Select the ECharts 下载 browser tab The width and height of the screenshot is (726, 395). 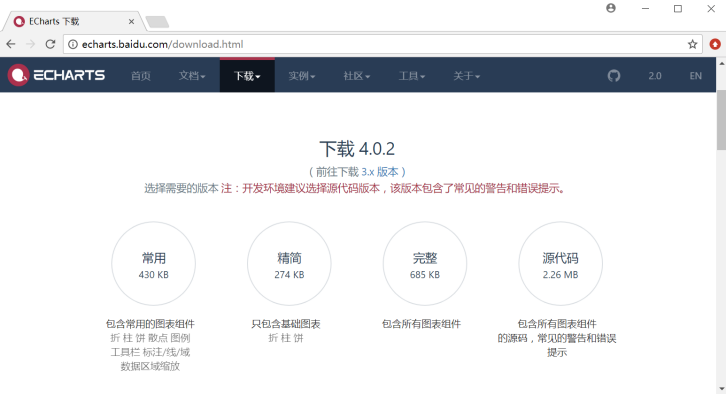[x=74, y=21]
